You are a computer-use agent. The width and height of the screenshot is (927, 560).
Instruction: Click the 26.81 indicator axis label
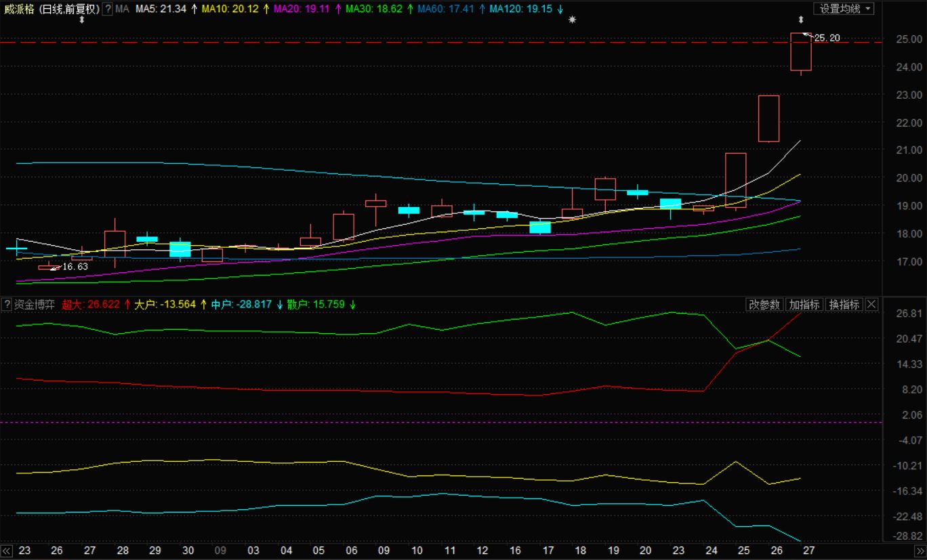point(909,314)
